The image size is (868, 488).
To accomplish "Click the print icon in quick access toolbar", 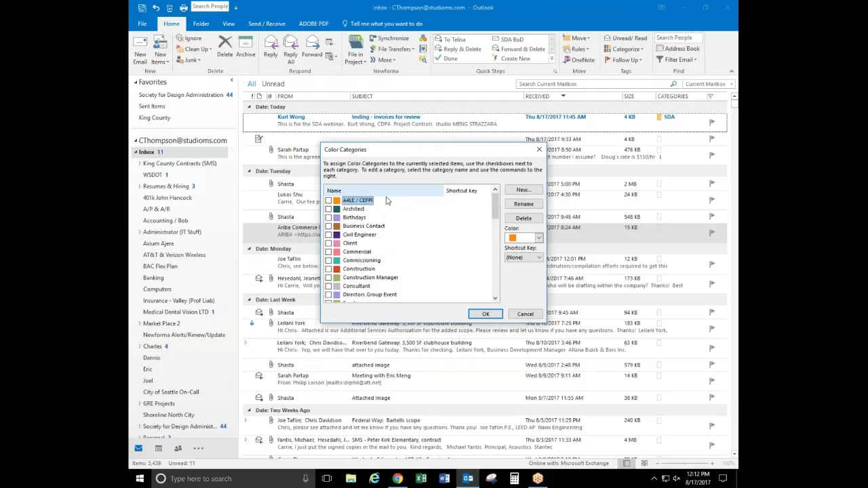I will [183, 7].
